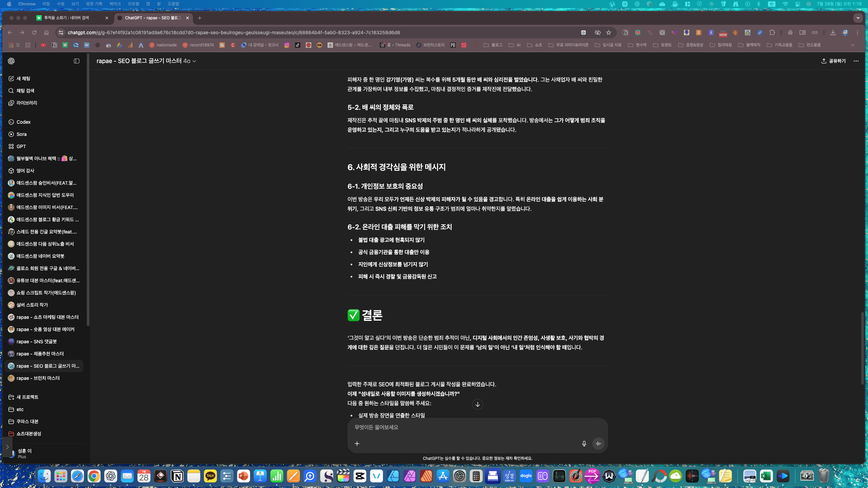This screenshot has height=488, width=868.
Task: Open the Instagram bookmark icon
Action: point(287,45)
